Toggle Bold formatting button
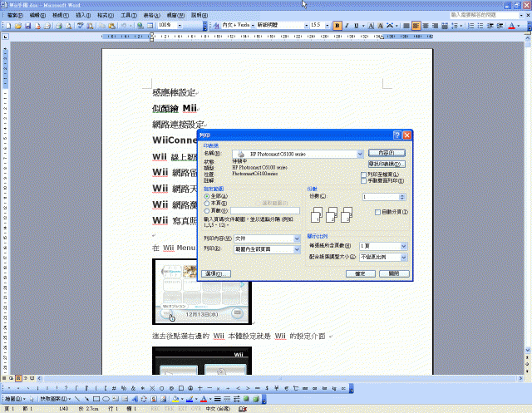 click(337, 26)
